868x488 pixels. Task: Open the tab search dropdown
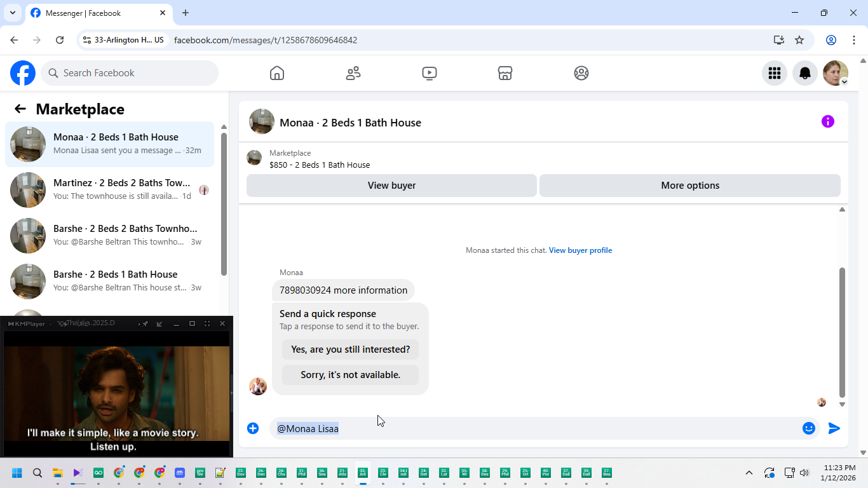13,13
